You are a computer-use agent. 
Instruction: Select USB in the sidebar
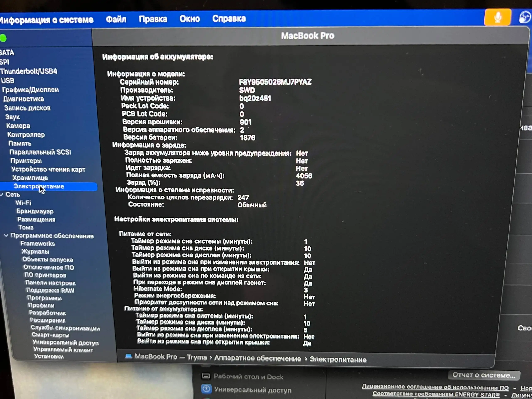[7, 80]
